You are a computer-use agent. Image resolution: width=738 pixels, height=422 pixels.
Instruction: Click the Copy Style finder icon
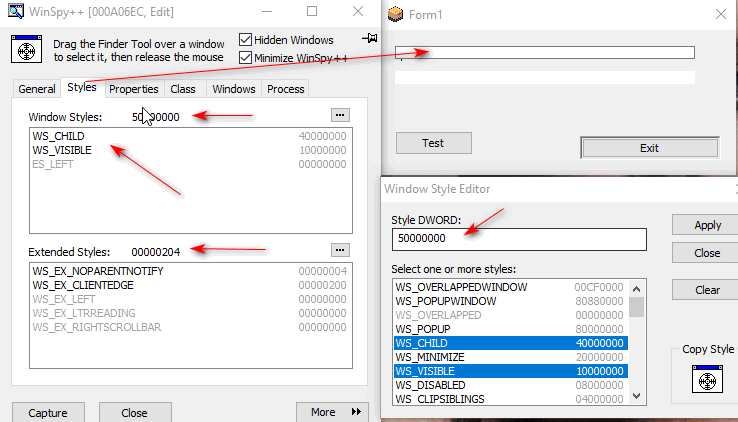coord(707,380)
